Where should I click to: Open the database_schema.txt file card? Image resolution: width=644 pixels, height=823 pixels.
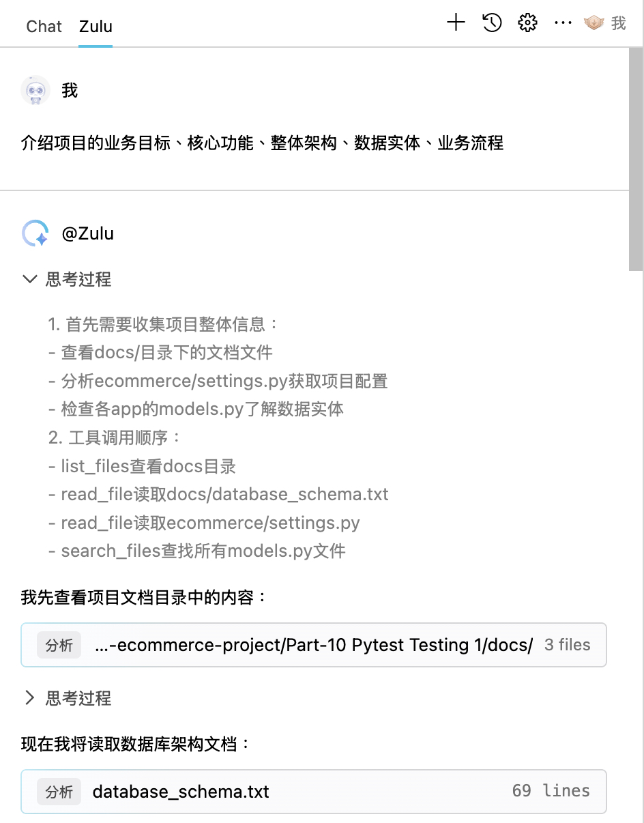[x=314, y=792]
